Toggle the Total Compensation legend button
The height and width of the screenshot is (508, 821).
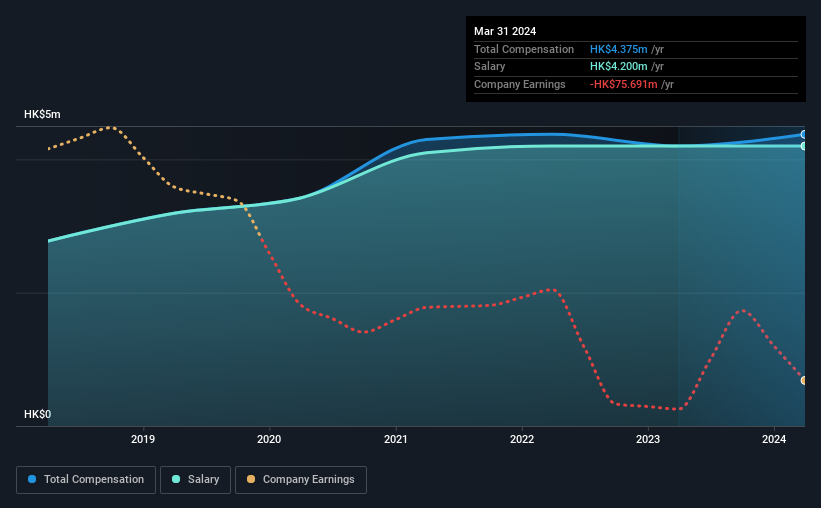coord(86,480)
